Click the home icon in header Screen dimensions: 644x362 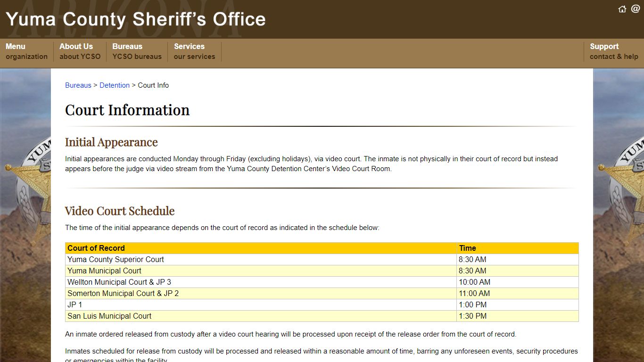622,9
